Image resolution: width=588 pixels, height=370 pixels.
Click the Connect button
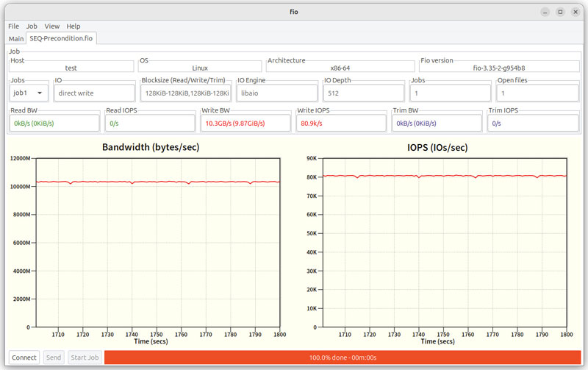point(24,357)
